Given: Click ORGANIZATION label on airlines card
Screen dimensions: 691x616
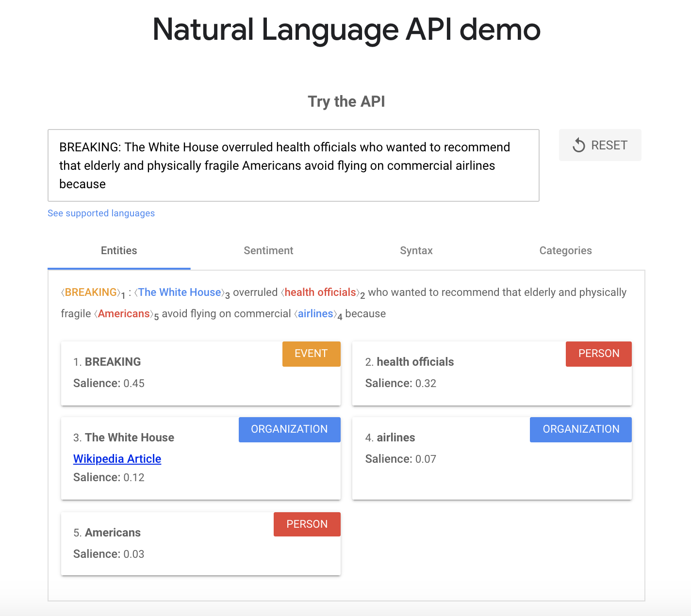Looking at the screenshot, I should pos(581,429).
